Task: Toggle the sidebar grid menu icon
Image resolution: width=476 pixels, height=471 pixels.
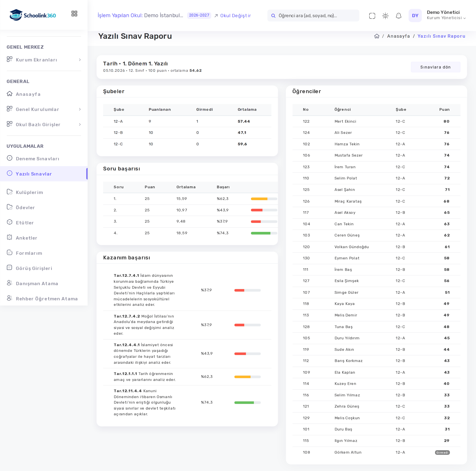Action: coord(74,13)
